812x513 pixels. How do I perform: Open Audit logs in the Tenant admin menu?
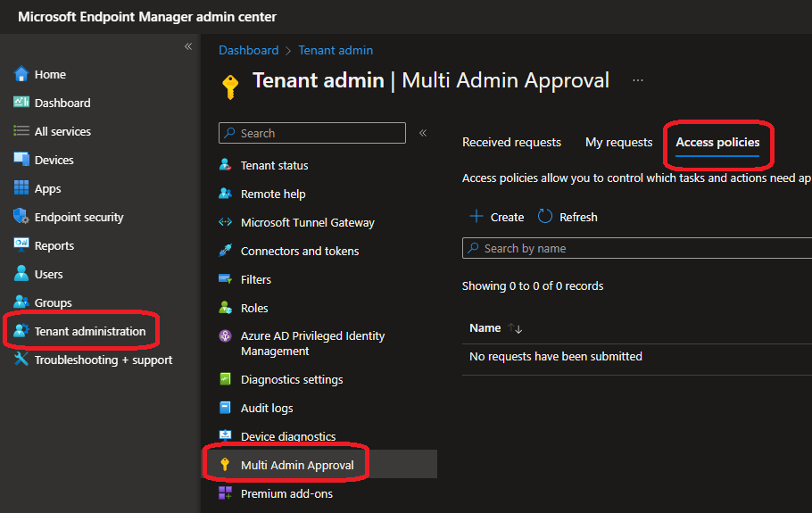[x=267, y=408]
